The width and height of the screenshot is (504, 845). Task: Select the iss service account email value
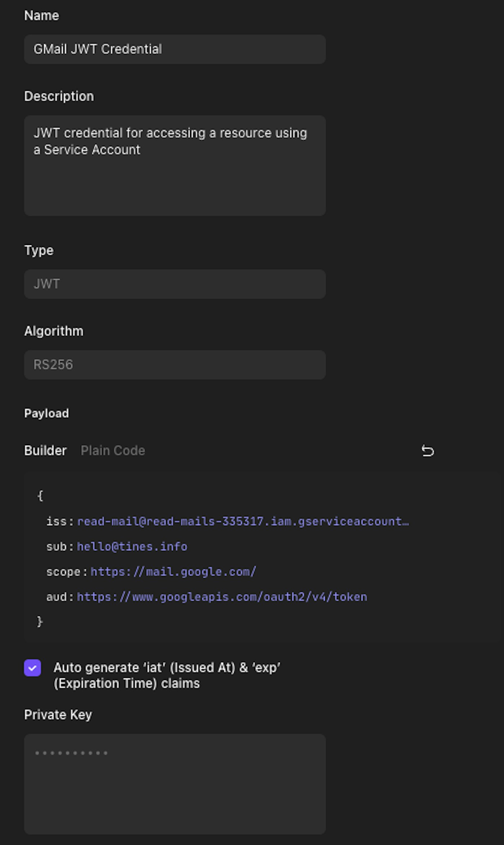point(243,522)
